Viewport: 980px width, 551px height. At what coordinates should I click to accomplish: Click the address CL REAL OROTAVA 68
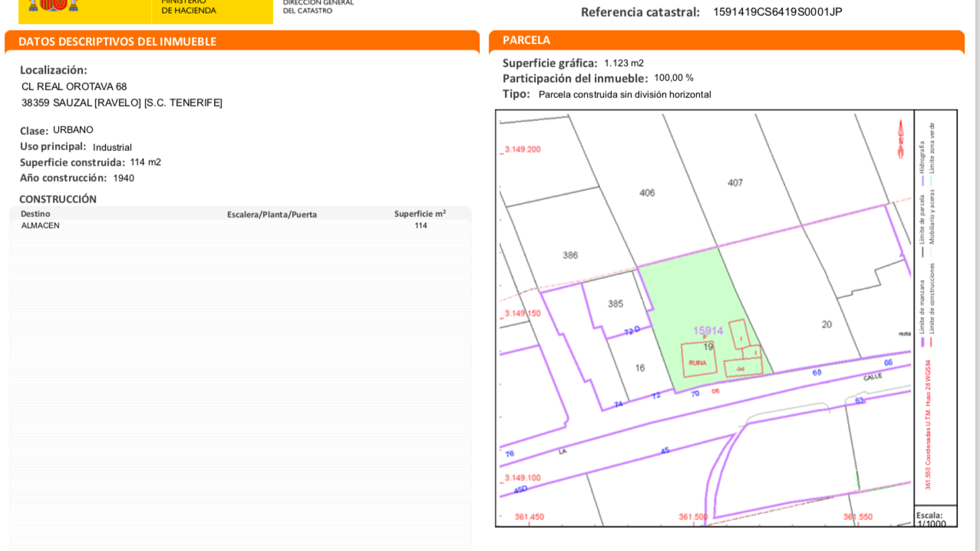pos(74,87)
